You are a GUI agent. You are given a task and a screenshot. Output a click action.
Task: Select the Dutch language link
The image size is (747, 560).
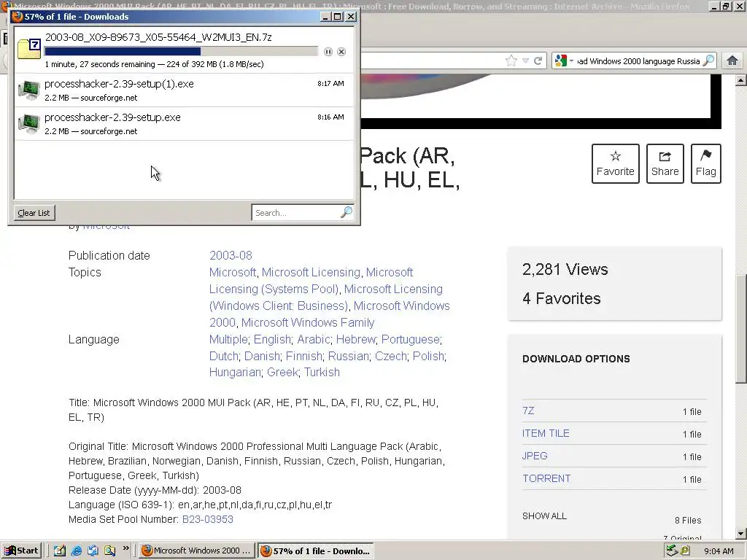pos(224,356)
